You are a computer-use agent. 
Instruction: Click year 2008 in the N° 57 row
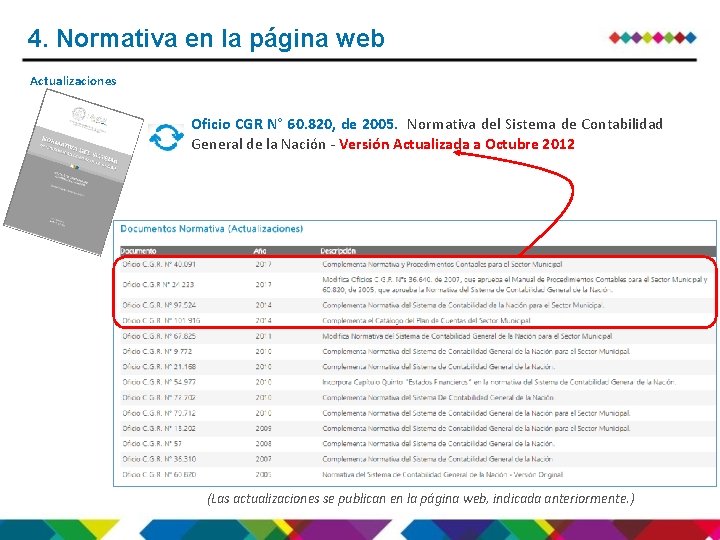263,444
